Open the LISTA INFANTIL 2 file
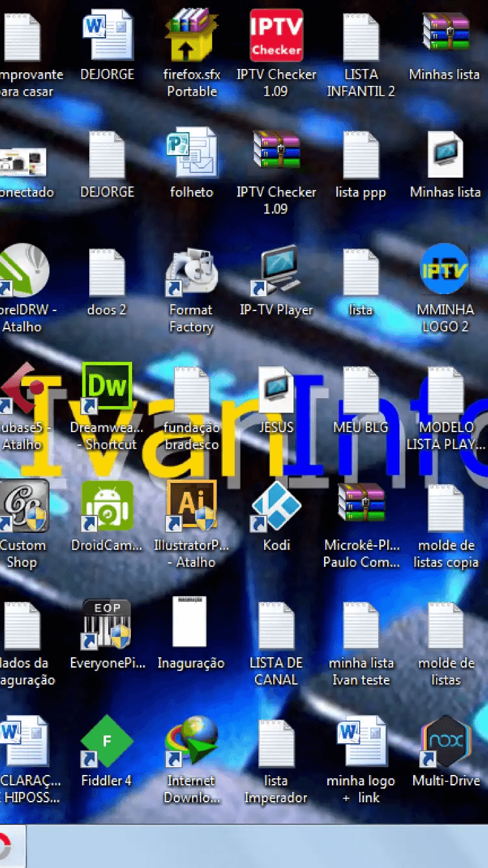 pyautogui.click(x=361, y=37)
